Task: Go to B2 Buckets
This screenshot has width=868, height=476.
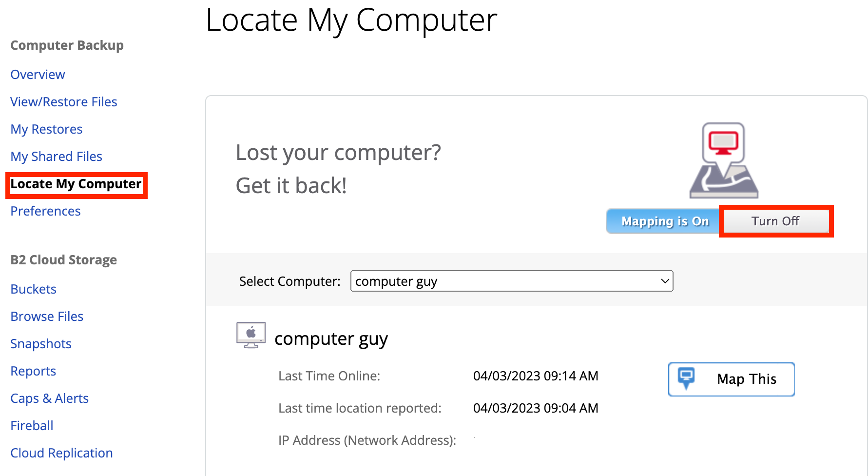Action: tap(34, 289)
